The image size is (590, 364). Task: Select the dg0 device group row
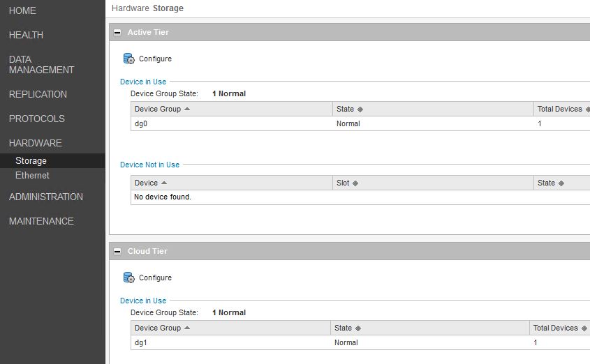tap(230, 124)
